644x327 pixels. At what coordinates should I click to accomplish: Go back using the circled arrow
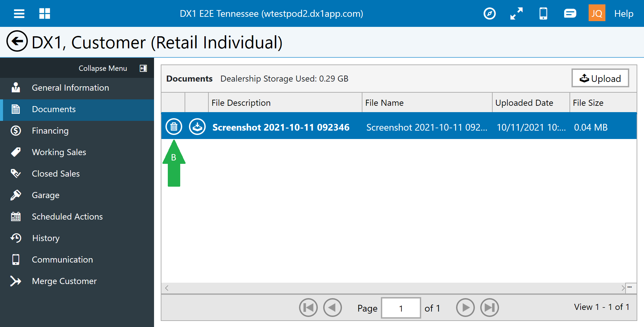[x=17, y=41]
